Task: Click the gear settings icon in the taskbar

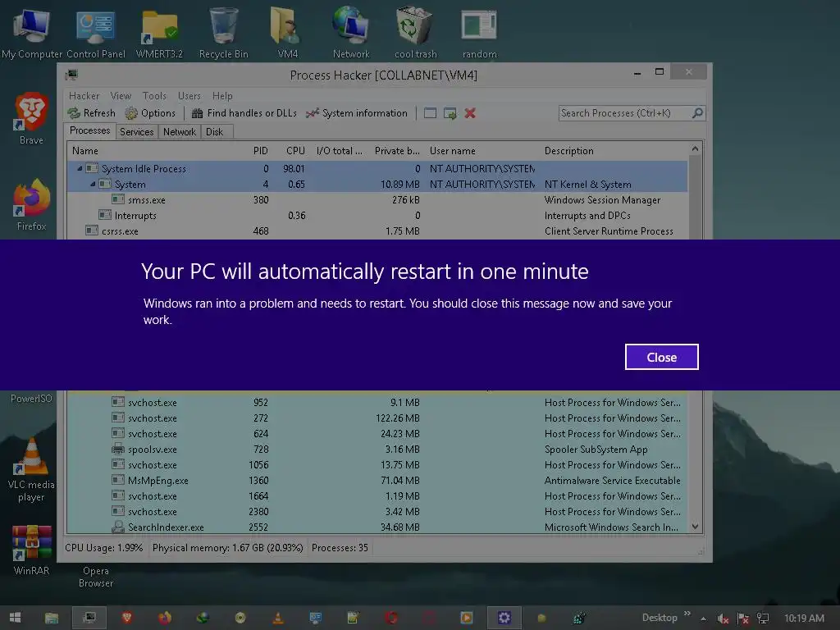Action: [504, 618]
